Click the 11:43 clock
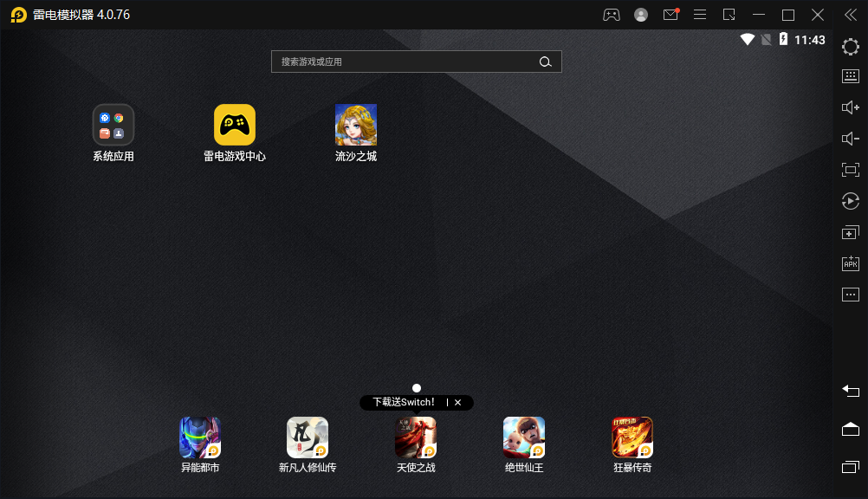This screenshot has height=499, width=868. click(x=809, y=40)
